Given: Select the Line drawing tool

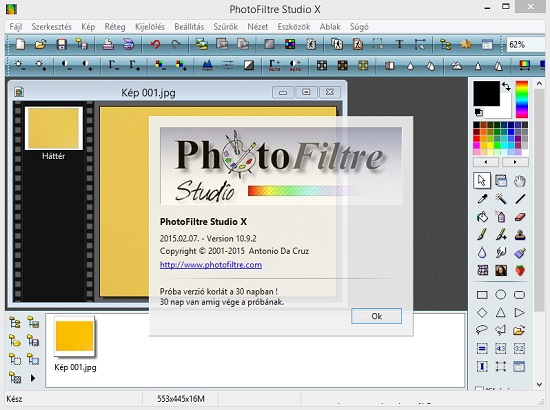Looking at the screenshot, I should (x=520, y=199).
